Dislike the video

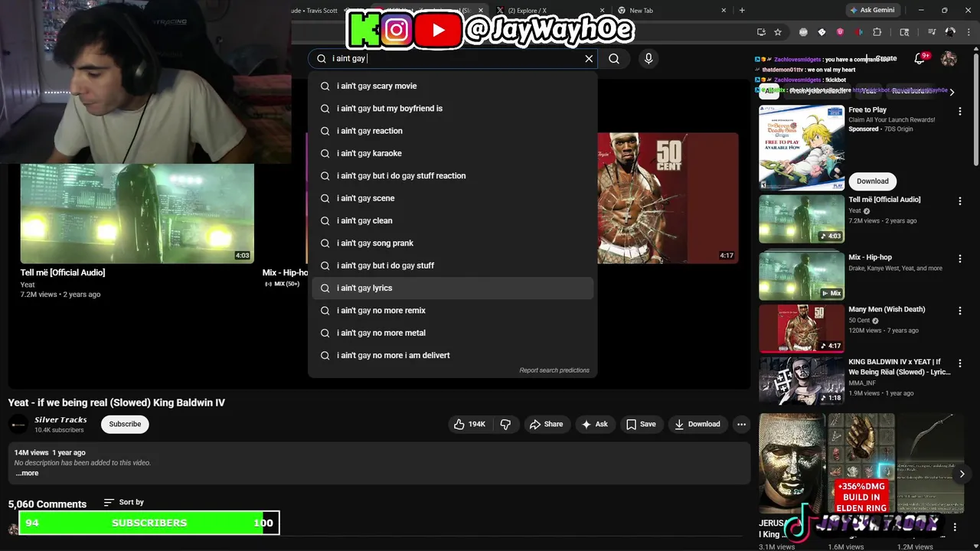tap(505, 424)
